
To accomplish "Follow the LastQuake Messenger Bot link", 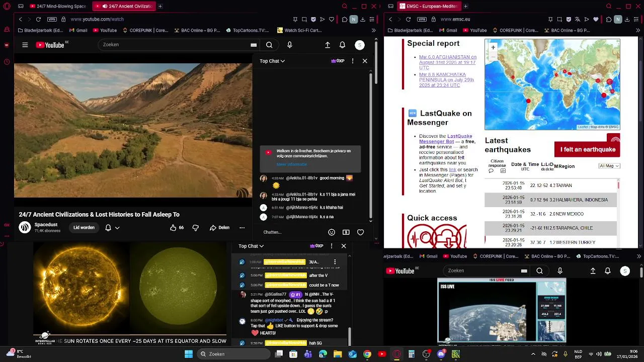I will pyautogui.click(x=445, y=139).
